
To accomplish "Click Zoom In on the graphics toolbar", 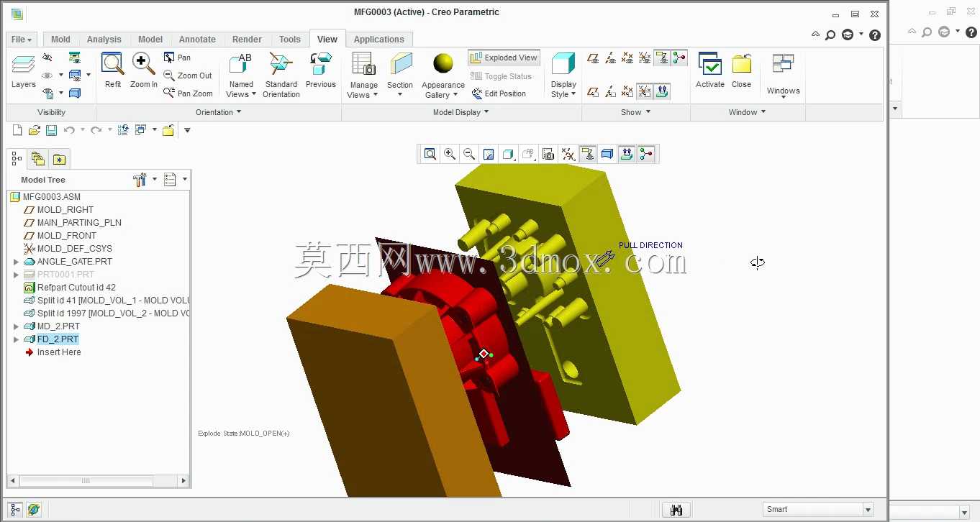I will pos(450,154).
